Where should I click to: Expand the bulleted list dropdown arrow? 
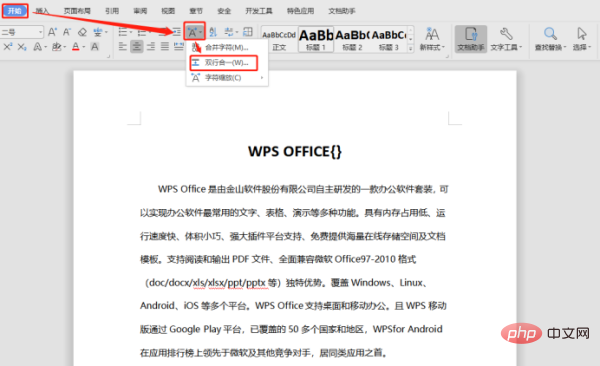tap(131, 32)
